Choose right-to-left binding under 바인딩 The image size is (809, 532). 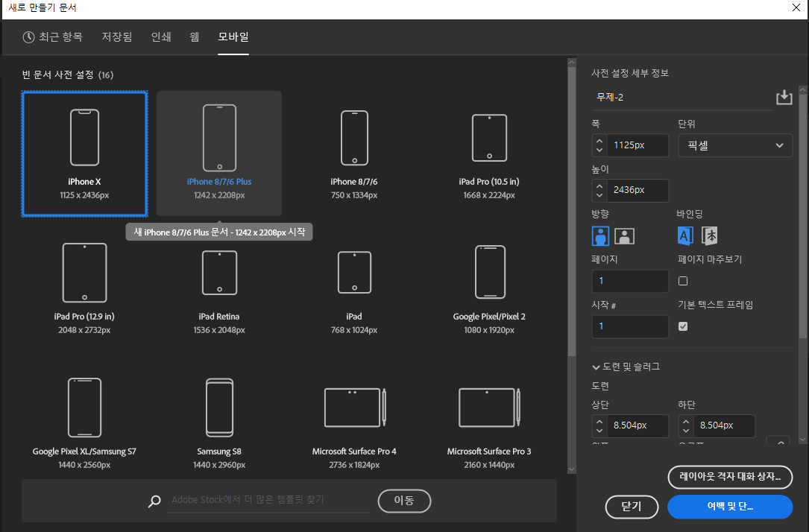coord(709,235)
